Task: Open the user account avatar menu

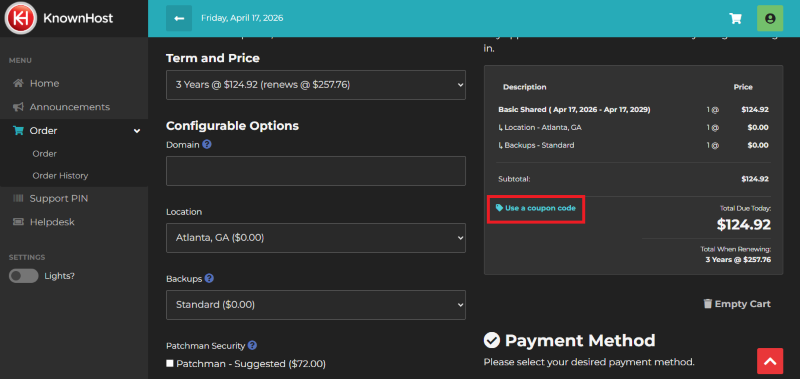Action: [x=770, y=18]
